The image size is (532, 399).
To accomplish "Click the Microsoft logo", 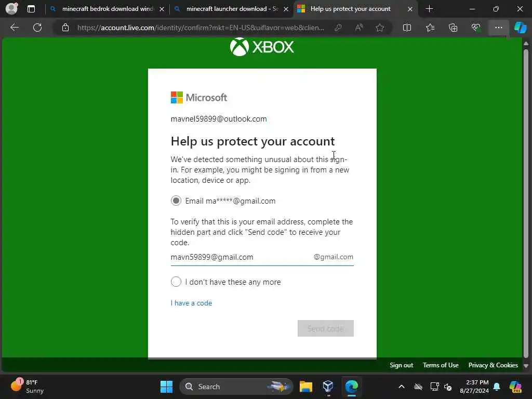I will pos(199,98).
